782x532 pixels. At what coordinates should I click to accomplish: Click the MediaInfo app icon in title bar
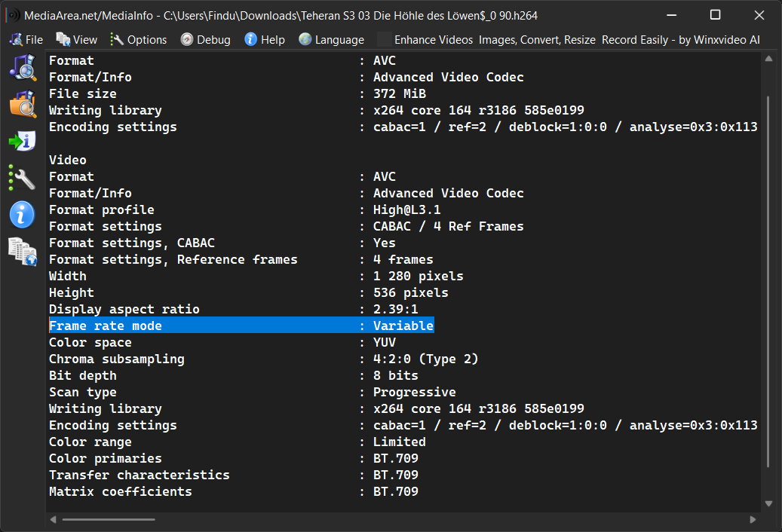tap(12, 16)
